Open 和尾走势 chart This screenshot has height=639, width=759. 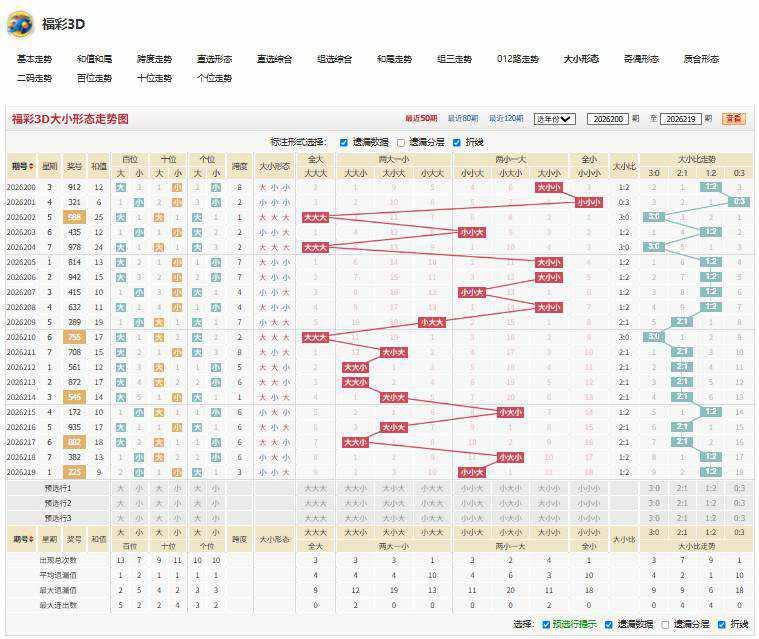click(395, 59)
